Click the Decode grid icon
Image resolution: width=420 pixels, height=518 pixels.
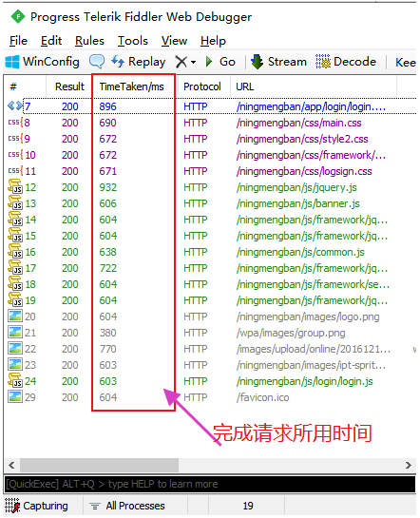(322, 62)
